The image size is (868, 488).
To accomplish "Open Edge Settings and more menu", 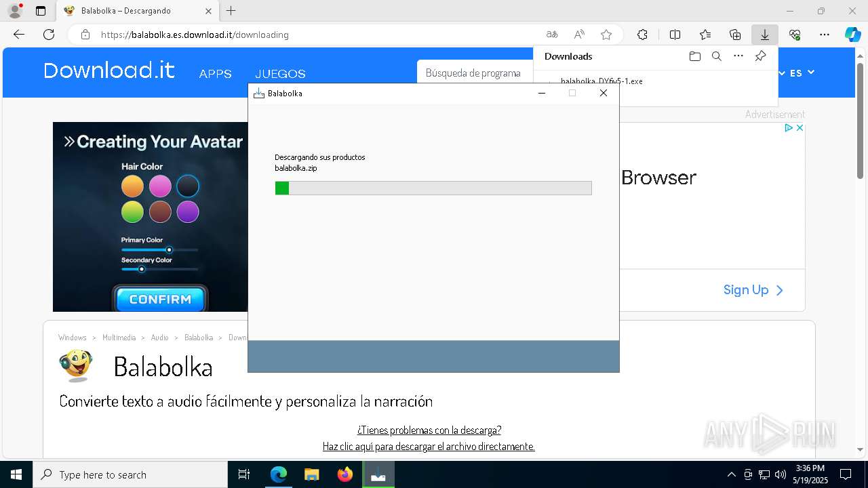I will click(x=825, y=35).
